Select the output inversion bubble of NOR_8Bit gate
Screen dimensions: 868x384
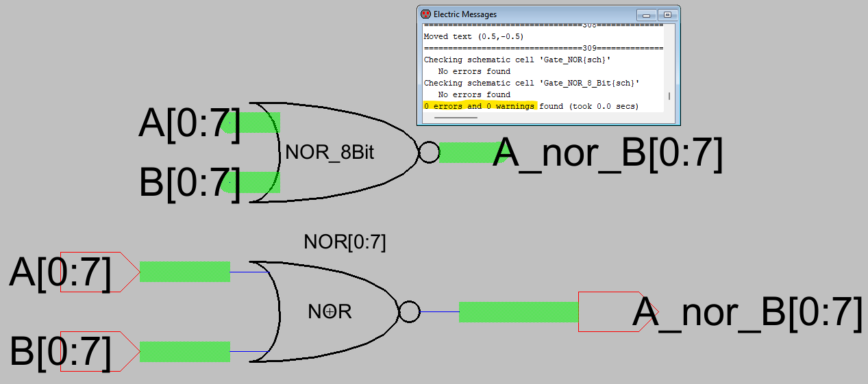(429, 153)
